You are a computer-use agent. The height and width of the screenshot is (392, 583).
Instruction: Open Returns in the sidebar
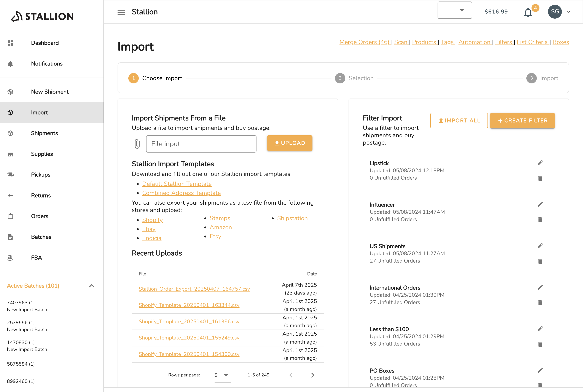pos(52,196)
